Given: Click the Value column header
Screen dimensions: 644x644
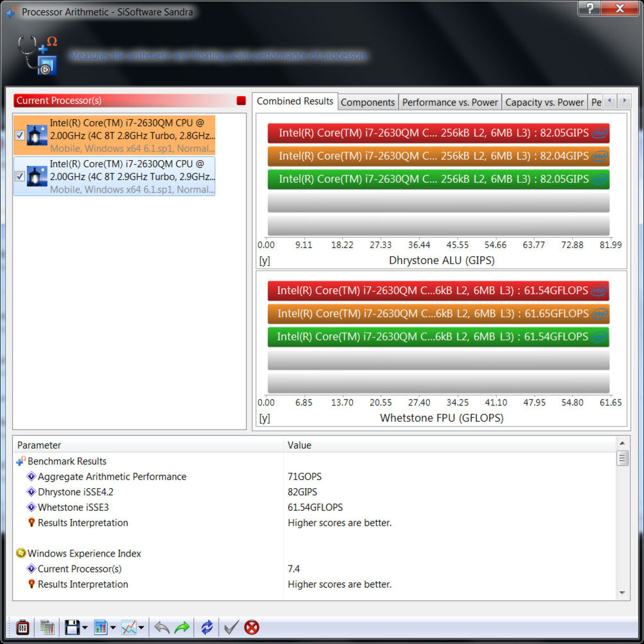Looking at the screenshot, I should click(450, 445).
